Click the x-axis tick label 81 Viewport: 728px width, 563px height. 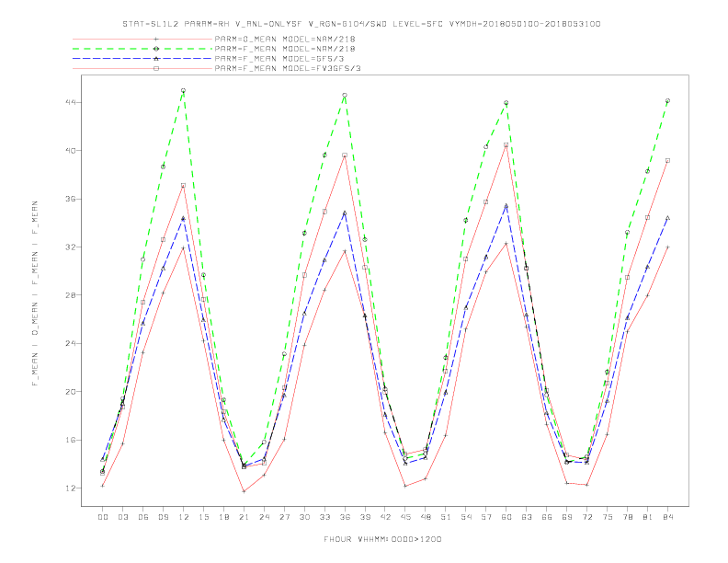point(648,517)
